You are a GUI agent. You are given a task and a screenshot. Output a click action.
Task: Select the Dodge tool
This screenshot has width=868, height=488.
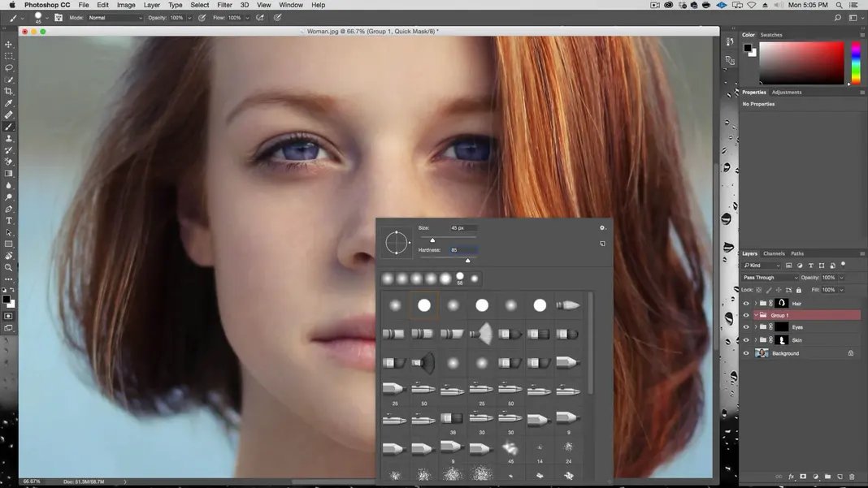[9, 197]
